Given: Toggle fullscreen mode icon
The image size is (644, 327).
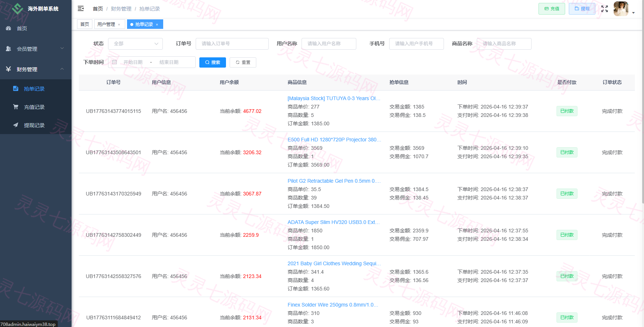Looking at the screenshot, I should [x=605, y=9].
